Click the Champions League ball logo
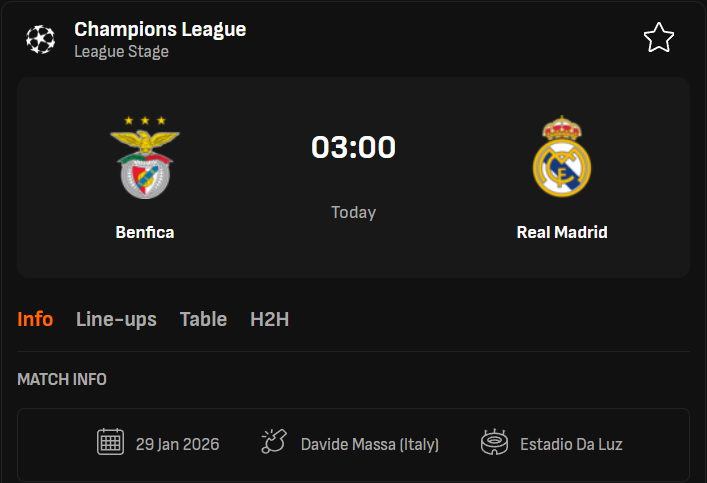707x483 pixels. tap(41, 39)
